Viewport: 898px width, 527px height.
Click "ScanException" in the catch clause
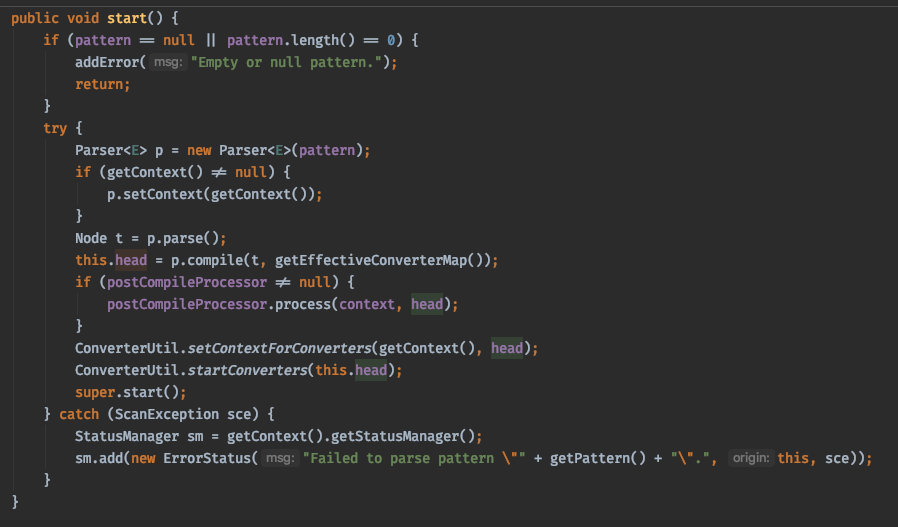tap(167, 414)
